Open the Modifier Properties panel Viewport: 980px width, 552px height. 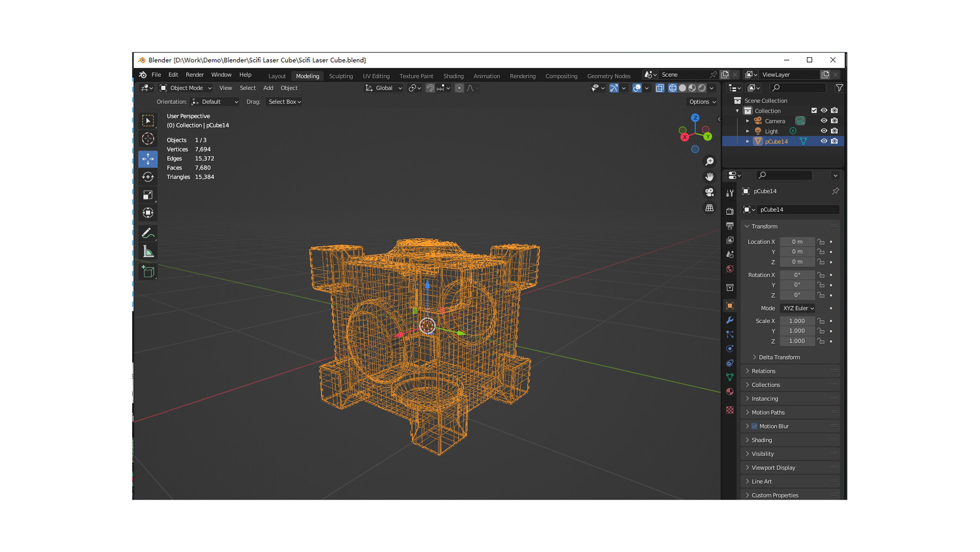click(730, 320)
